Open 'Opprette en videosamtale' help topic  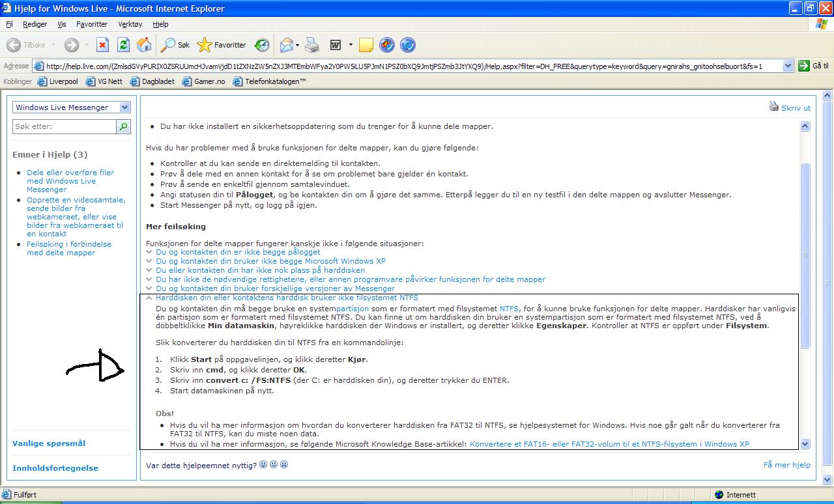tap(76, 217)
